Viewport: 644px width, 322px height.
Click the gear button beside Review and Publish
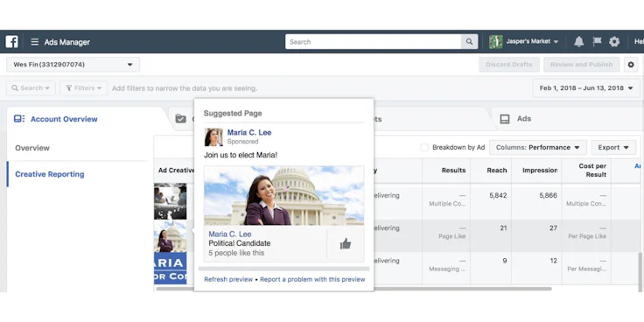coord(631,65)
